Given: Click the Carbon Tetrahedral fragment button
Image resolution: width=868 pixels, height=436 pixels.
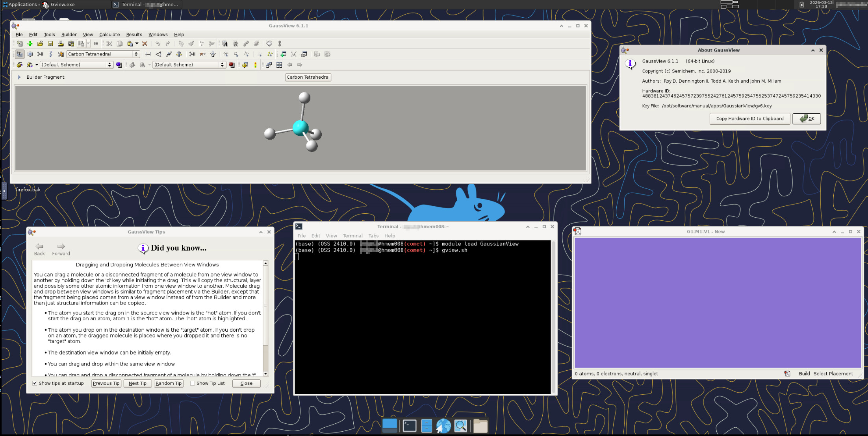Looking at the screenshot, I should coord(308,77).
